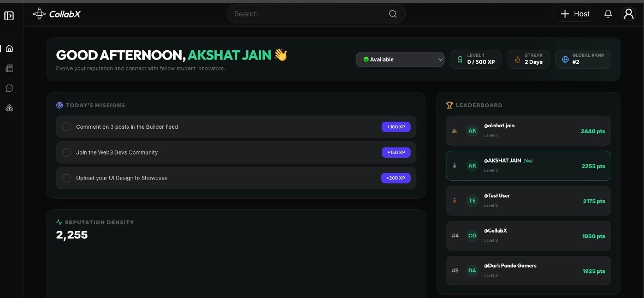The height and width of the screenshot is (298, 644).
Task: Click the 1925 pts score
Action: click(x=594, y=271)
